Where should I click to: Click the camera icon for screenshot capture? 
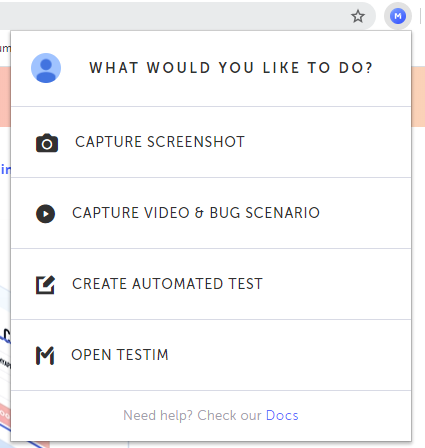coord(47,143)
